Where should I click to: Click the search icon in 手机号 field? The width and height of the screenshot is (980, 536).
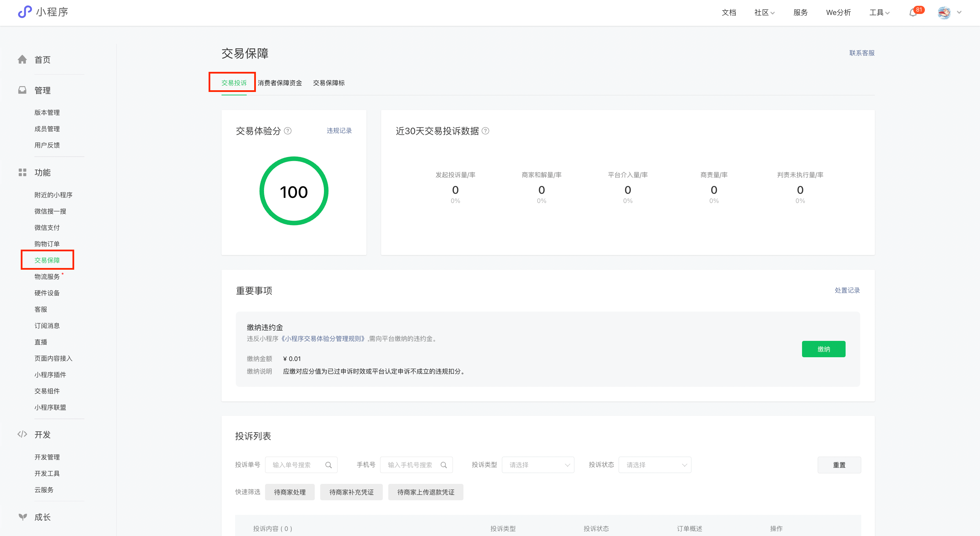pos(444,465)
